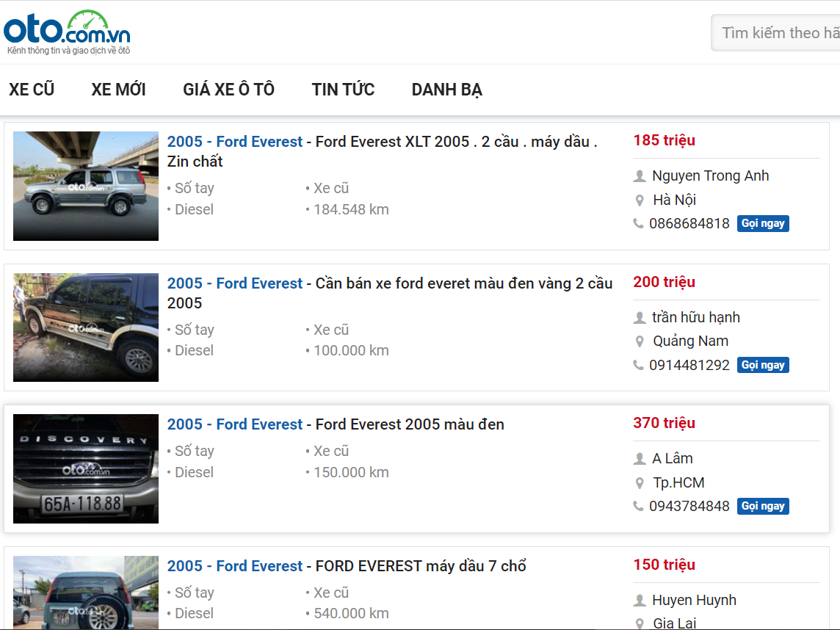Focus the Tìm kiếm search field
Viewport: 840px width, 630px height.
(x=775, y=33)
